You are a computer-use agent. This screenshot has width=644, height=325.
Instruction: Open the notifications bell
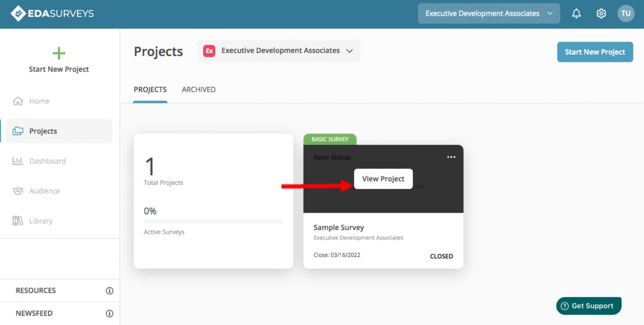point(576,13)
